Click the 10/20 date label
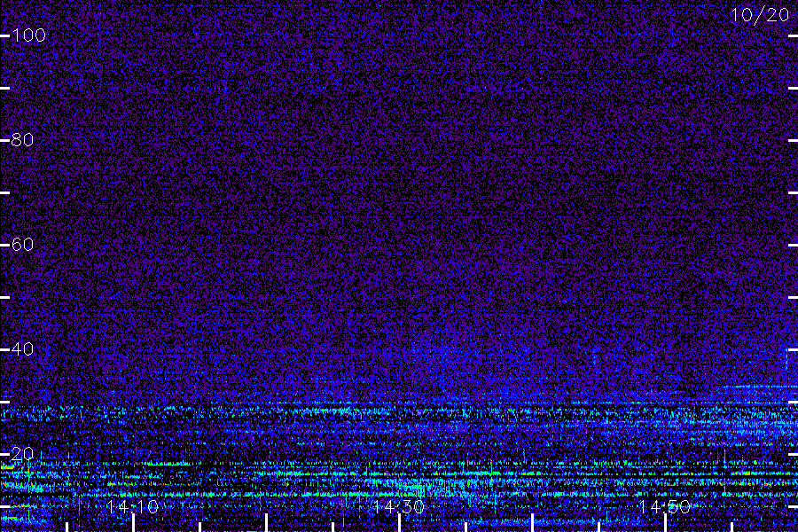The image size is (798, 532). (x=760, y=15)
